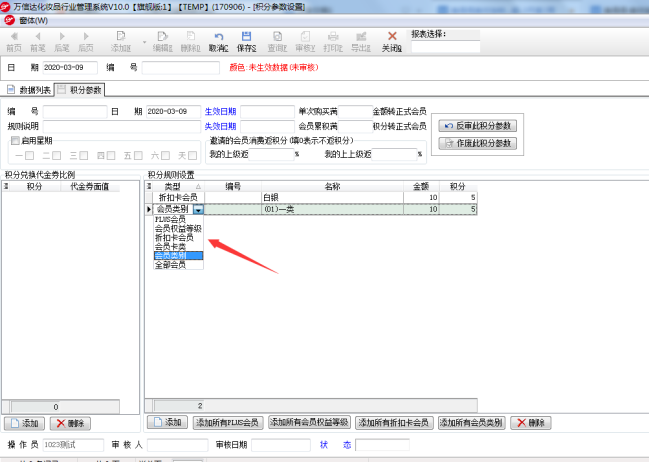The image size is (649, 462).
Task: Click the 保存 save toolbar icon
Action: point(246,42)
